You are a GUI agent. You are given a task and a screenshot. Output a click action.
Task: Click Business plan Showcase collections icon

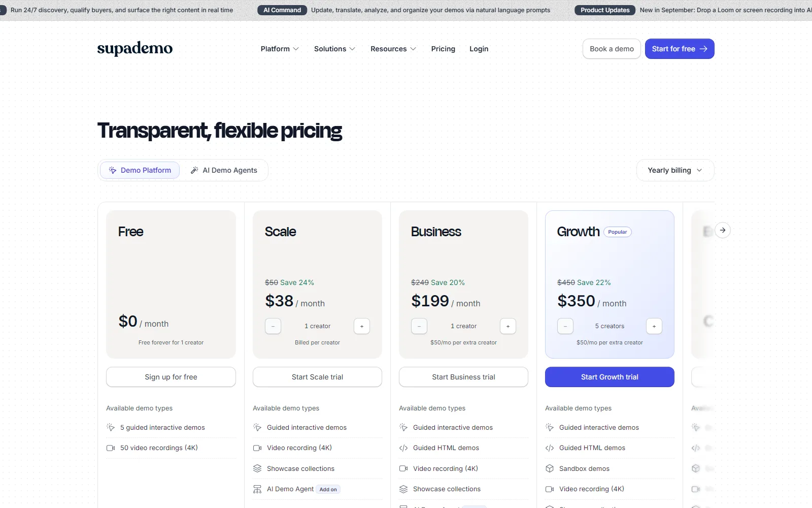[x=403, y=489]
